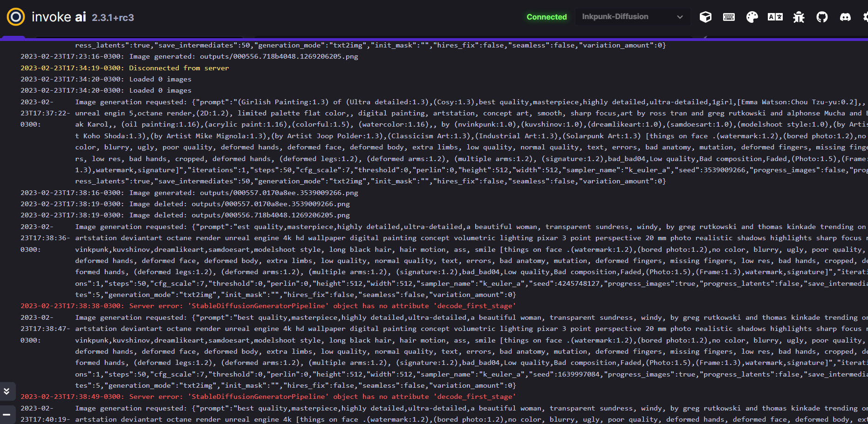
Task: Click log line 'Image generated: outputs/000556.718b4048.1269206205.png'
Action: (x=189, y=56)
